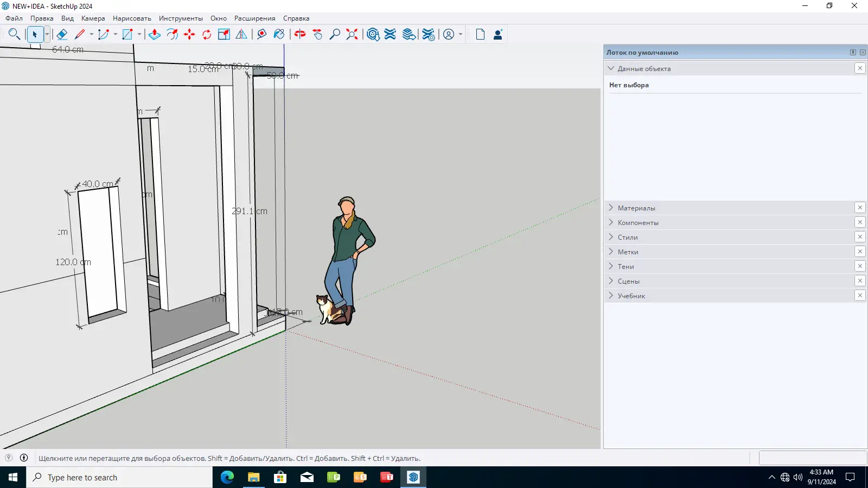This screenshot has height=488, width=868.
Task: Activate the Push/Pull tool
Action: [155, 35]
